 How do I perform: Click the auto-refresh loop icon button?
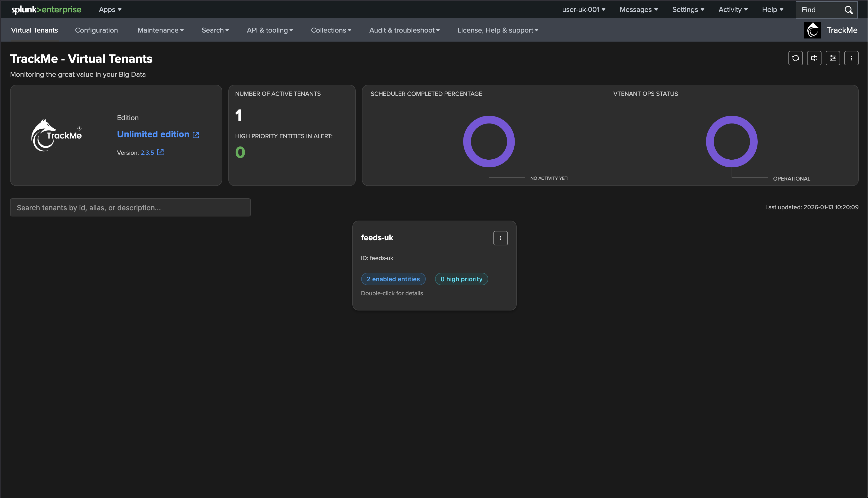[x=814, y=58]
